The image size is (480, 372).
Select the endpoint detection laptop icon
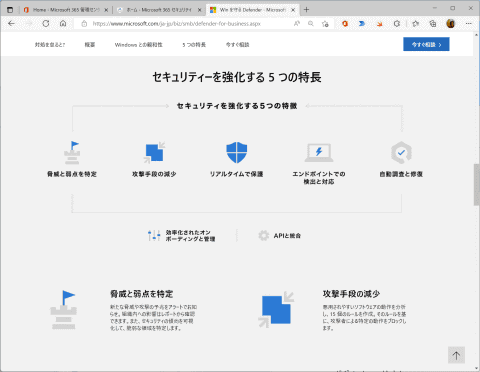pyautogui.click(x=319, y=153)
